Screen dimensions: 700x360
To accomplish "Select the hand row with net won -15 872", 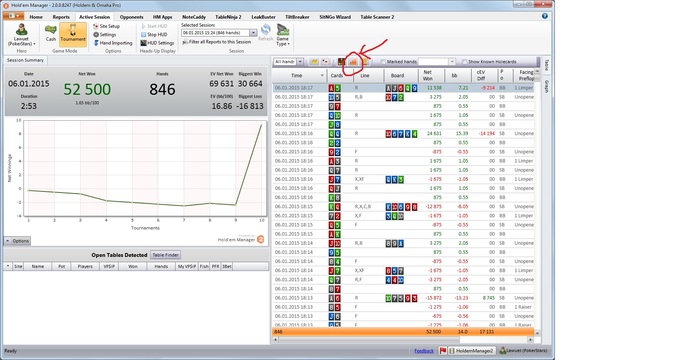I will [x=404, y=297].
